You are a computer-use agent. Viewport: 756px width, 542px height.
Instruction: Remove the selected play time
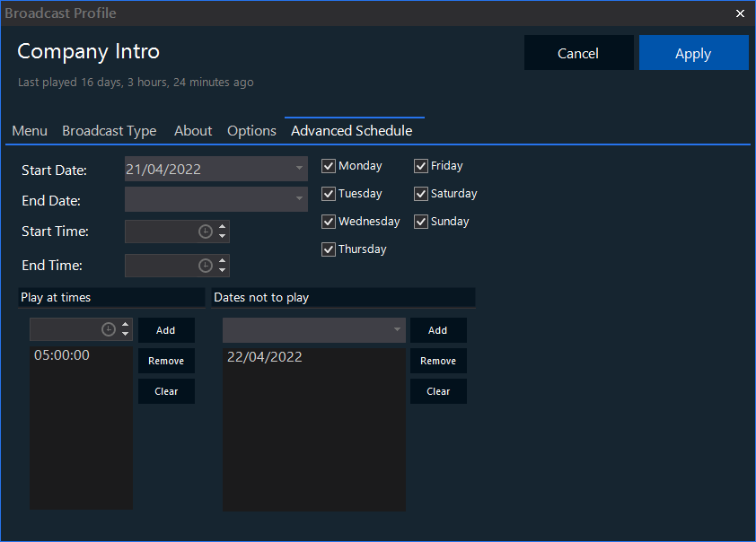[x=166, y=361]
